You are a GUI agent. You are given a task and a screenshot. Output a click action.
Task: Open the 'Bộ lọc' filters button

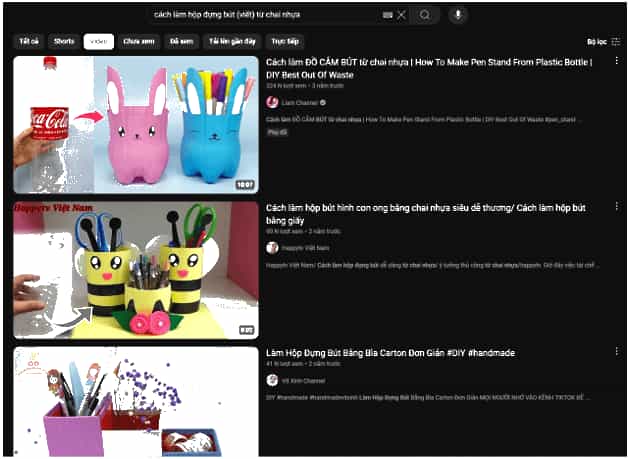tap(603, 41)
